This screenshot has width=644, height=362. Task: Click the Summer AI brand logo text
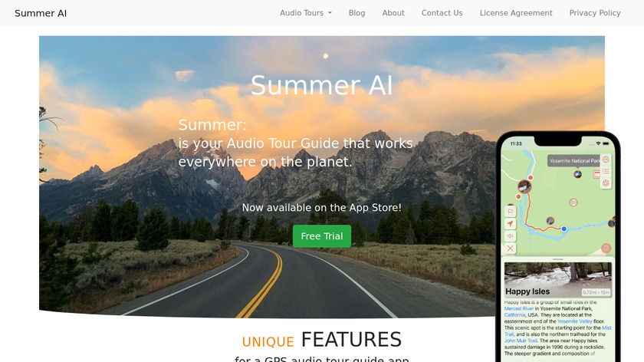41,13
